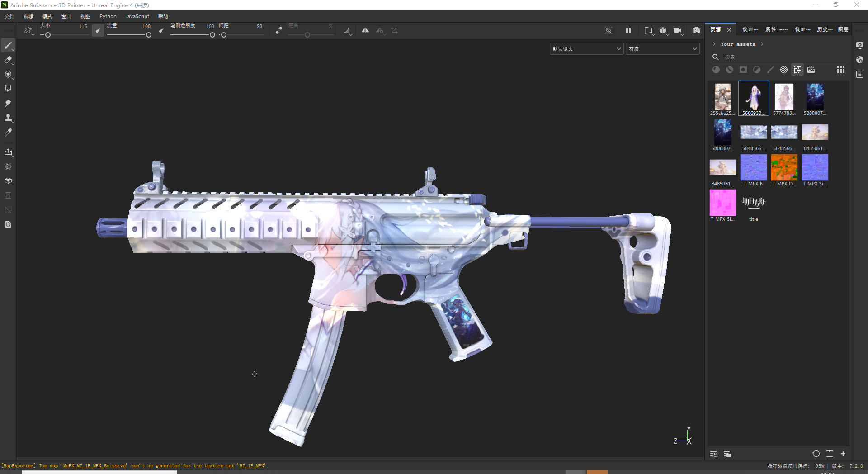Filter assets by alphas checker icon

tap(784, 70)
